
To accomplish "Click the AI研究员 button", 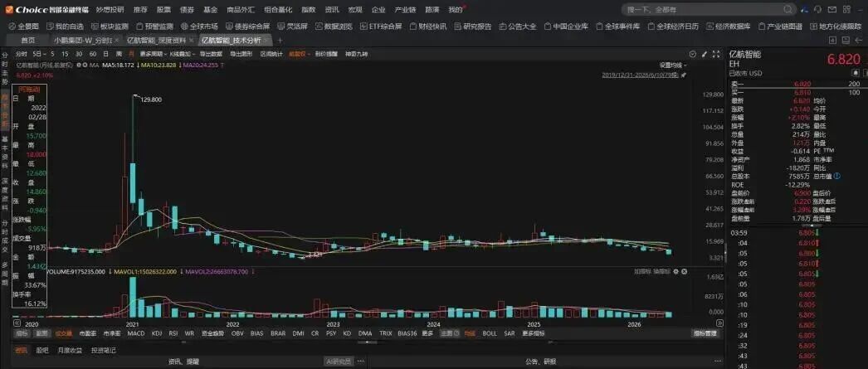I will pyautogui.click(x=339, y=362).
